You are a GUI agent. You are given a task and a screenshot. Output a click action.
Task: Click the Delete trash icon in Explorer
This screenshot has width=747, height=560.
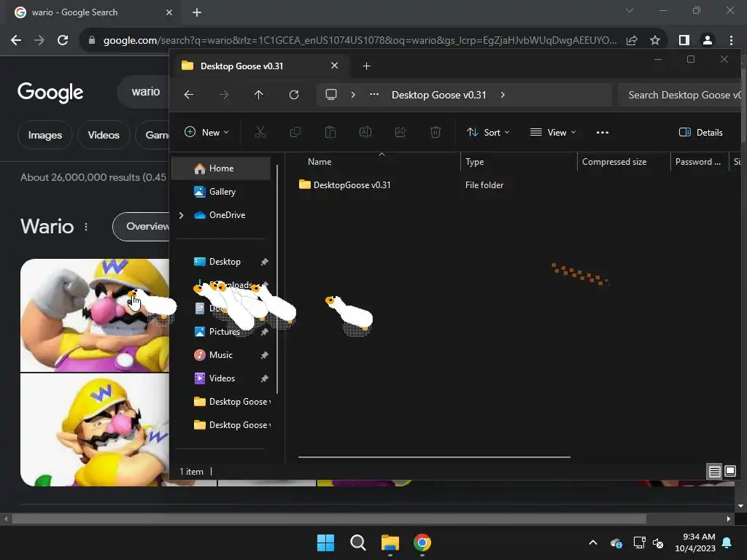point(436,133)
